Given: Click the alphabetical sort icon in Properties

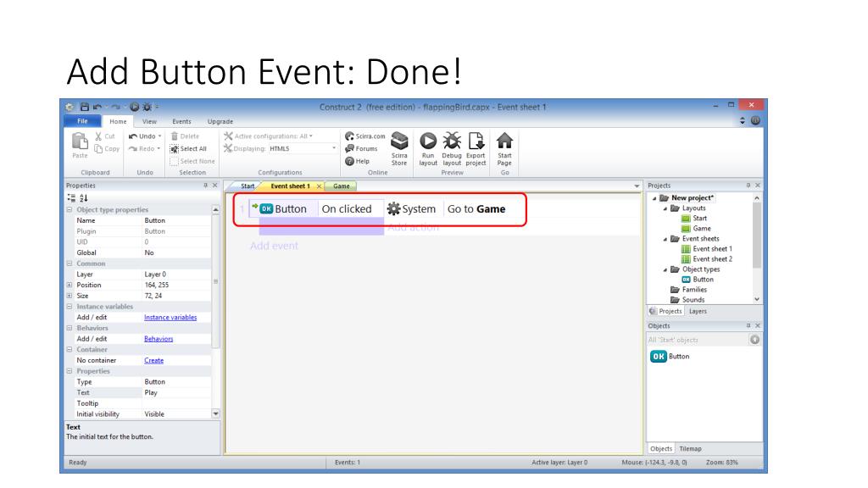Looking at the screenshot, I should (84, 197).
